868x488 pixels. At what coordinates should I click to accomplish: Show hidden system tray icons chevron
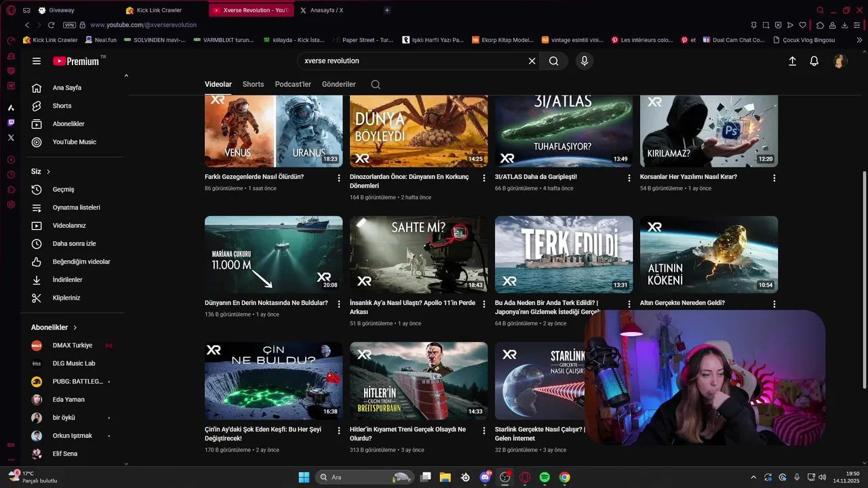coord(753,477)
